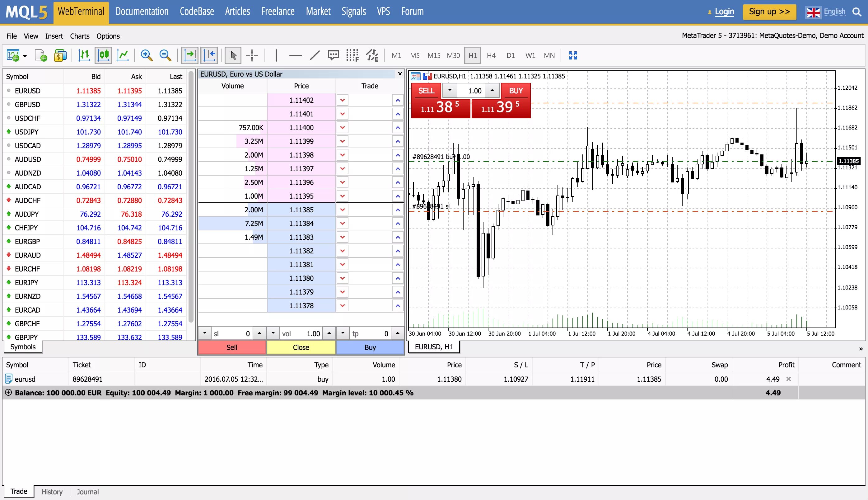Open the depth of market coins icon
Viewport: 868px width, 500px height.
(x=60, y=55)
